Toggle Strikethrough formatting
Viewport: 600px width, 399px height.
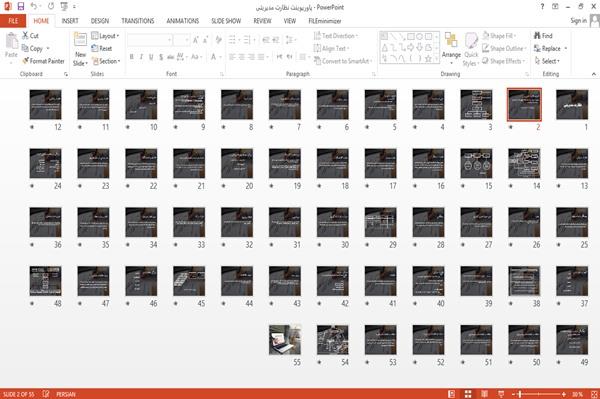(x=170, y=57)
